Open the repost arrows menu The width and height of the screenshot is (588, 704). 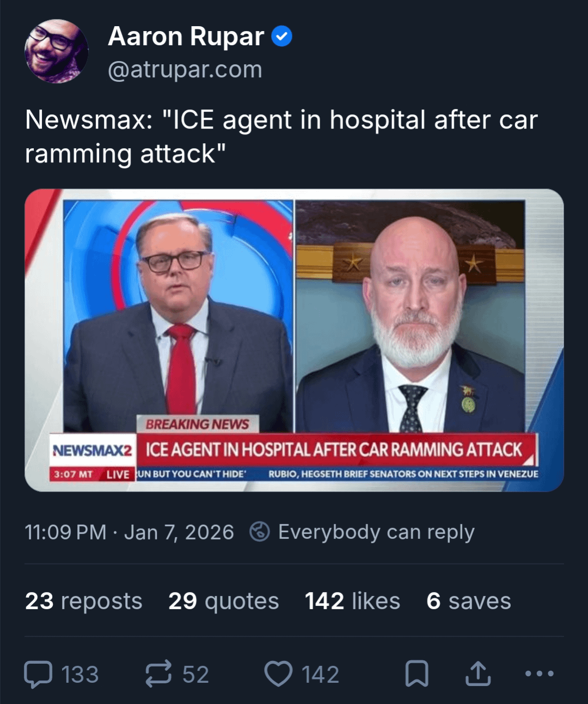tap(158, 674)
